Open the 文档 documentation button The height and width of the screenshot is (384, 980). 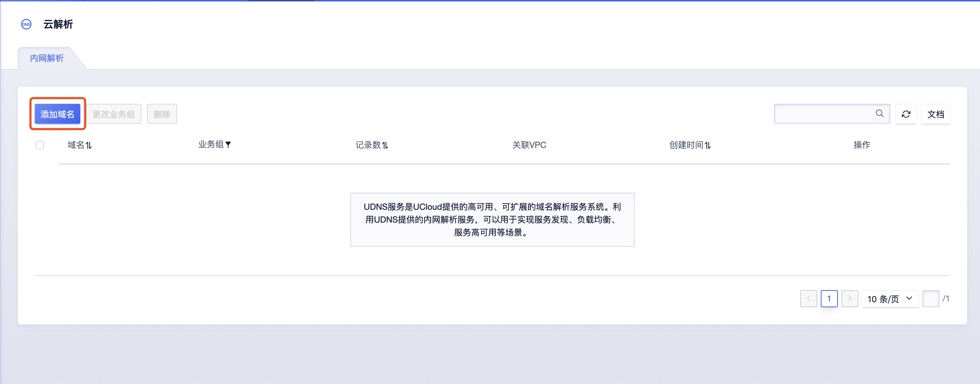point(936,114)
